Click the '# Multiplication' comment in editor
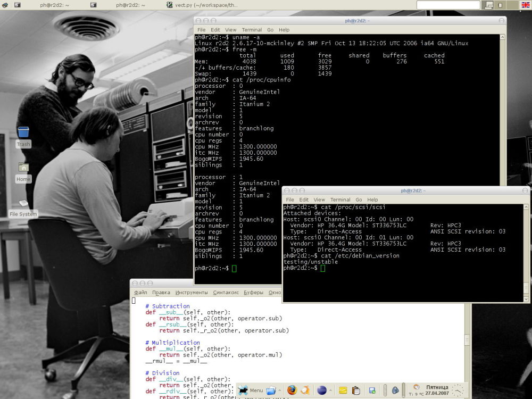 tap(173, 343)
